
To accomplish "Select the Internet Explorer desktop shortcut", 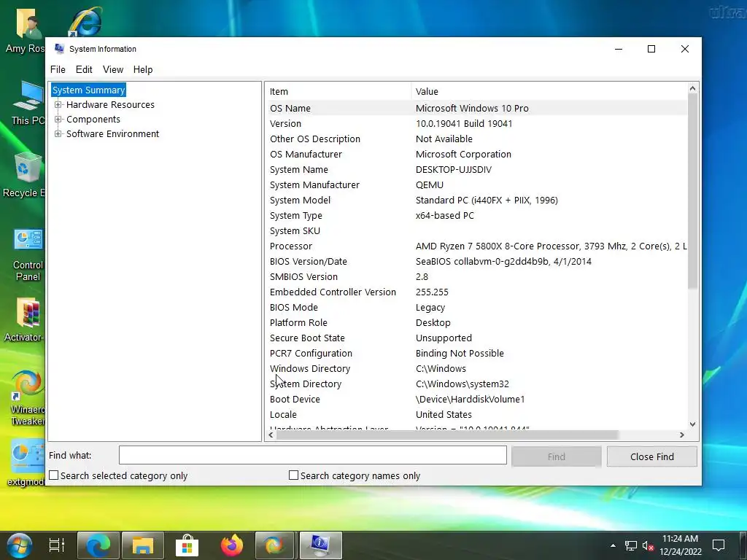I will 86,21.
